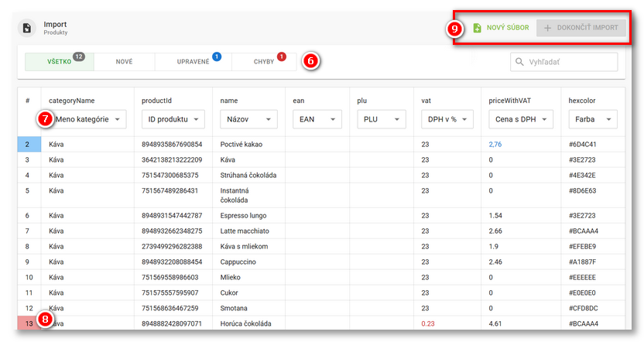Screen dimensions: 644x342
Task: Select the blue row number 2 cell
Action: pos(29,144)
